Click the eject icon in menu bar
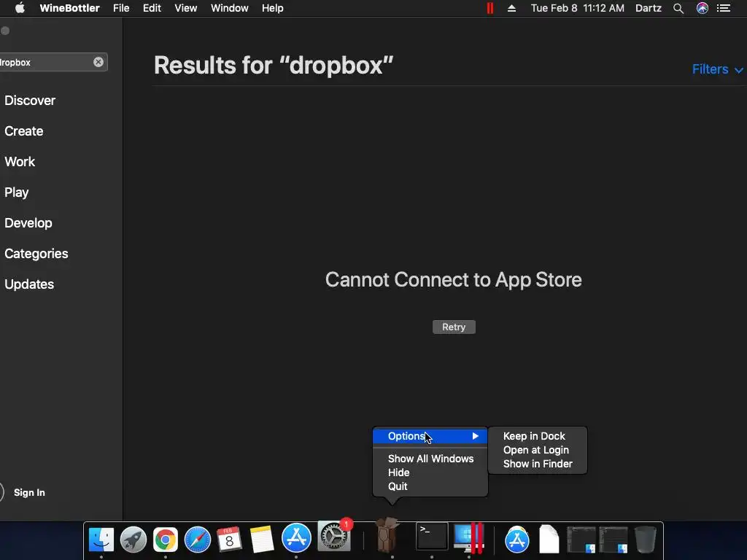Viewport: 747px width, 560px height. coord(511,8)
